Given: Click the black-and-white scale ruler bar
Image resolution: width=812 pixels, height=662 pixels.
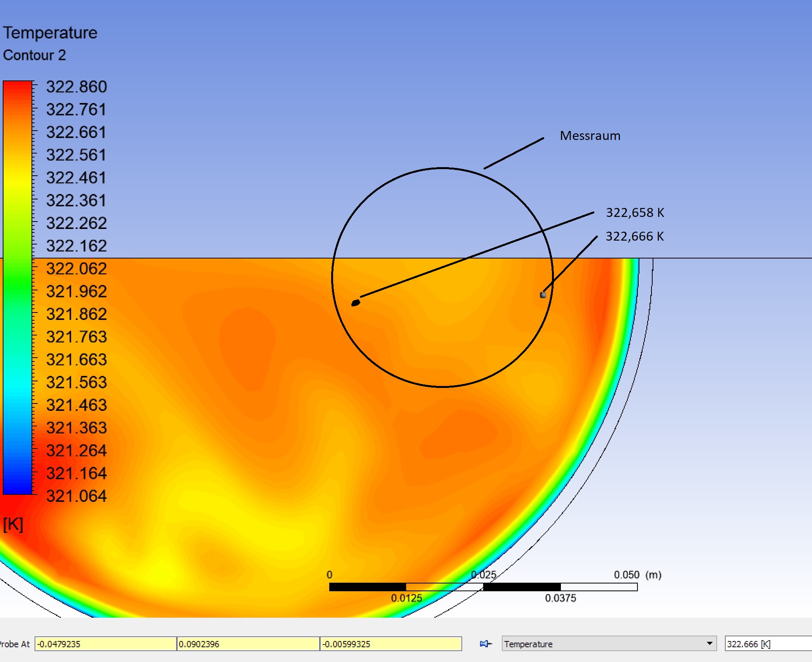Looking at the screenshot, I should point(483,587).
